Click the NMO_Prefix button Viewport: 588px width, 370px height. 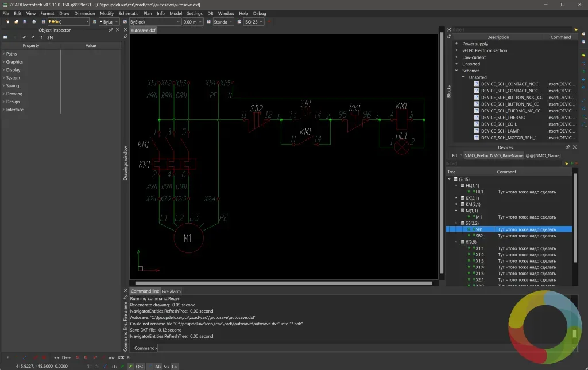[476, 155]
